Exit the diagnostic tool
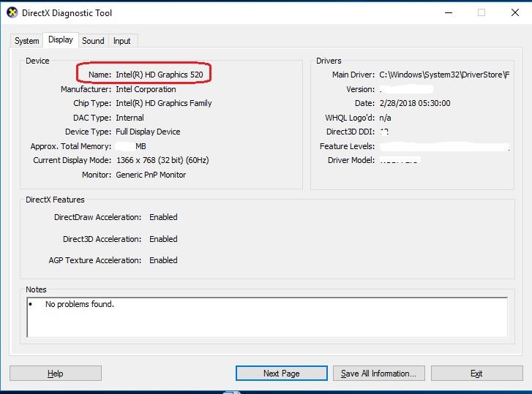The width and height of the screenshot is (532, 394). pyautogui.click(x=476, y=374)
